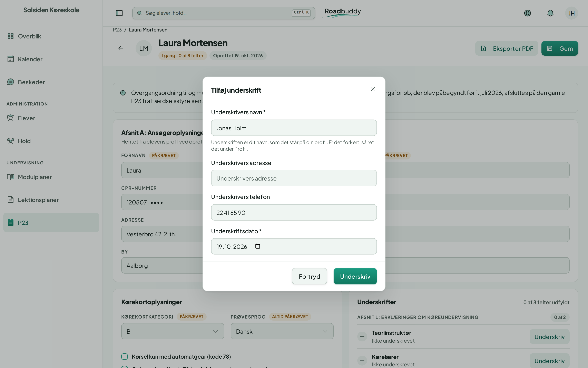The image size is (588, 368).
Task: Click the LM avatar circle
Action: (x=144, y=48)
